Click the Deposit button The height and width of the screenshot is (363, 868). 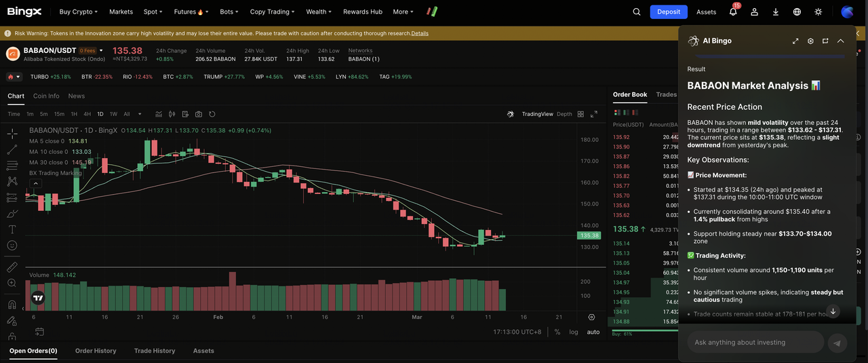(x=668, y=12)
